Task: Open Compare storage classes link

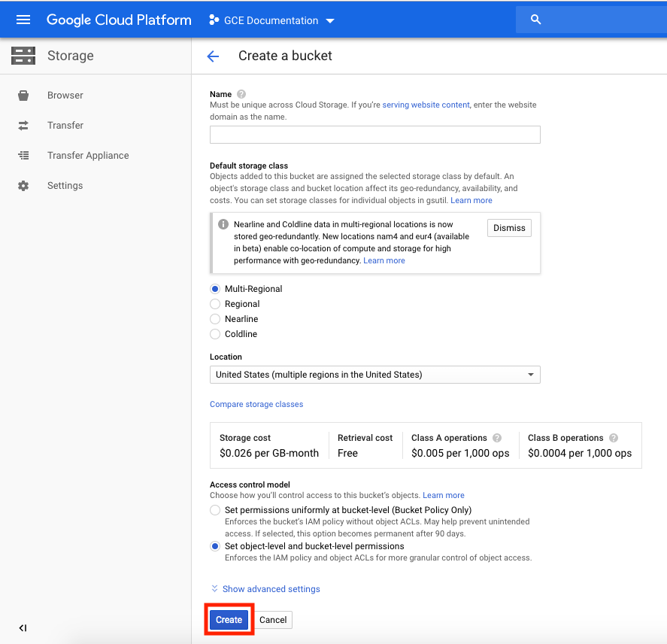Action: 256,404
